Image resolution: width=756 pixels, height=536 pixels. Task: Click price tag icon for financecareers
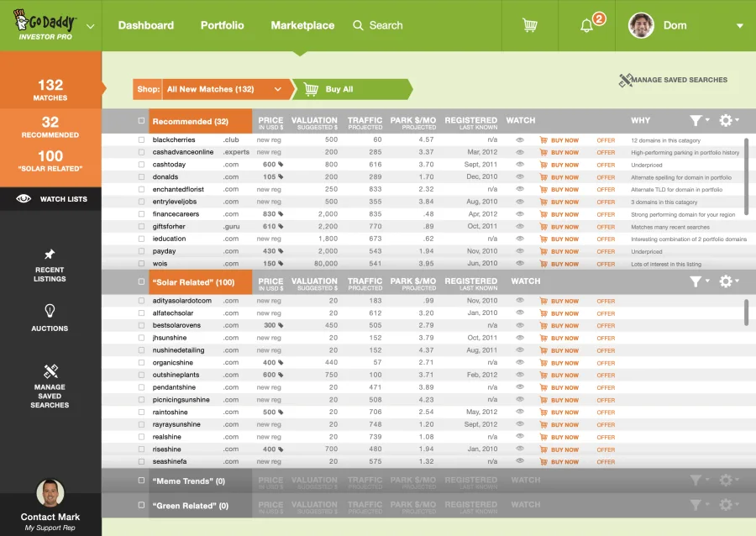pos(281,214)
